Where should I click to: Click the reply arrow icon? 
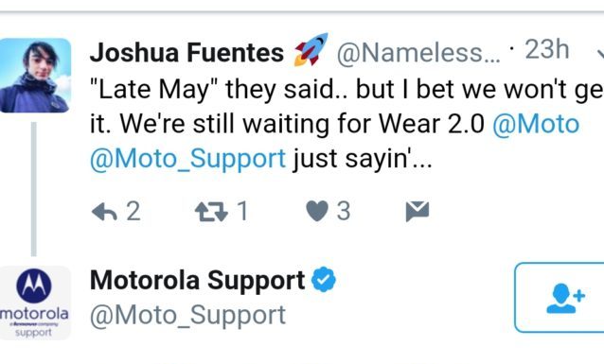(104, 212)
